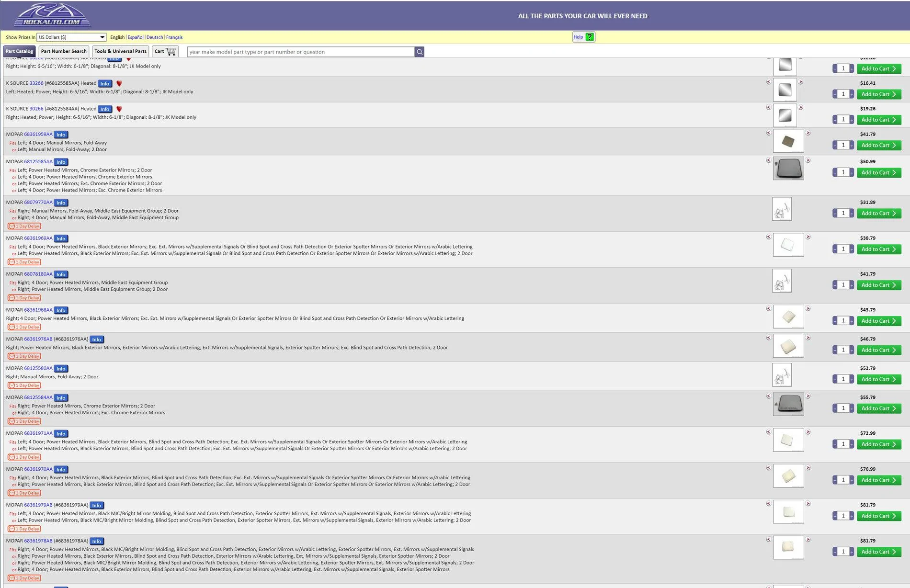The height and width of the screenshot is (588, 910).
Task: Open thumbnail image for MOPAR 68125585AA
Action: click(788, 169)
